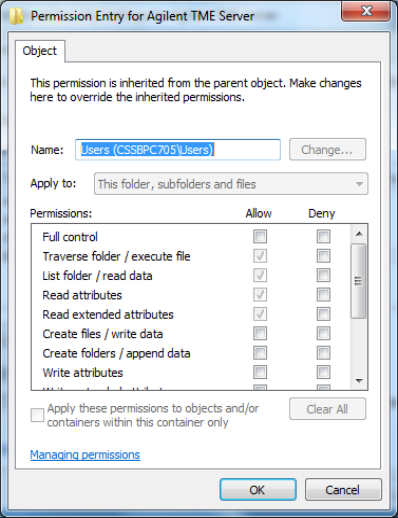
Task: Click the Name input field
Action: 178,150
